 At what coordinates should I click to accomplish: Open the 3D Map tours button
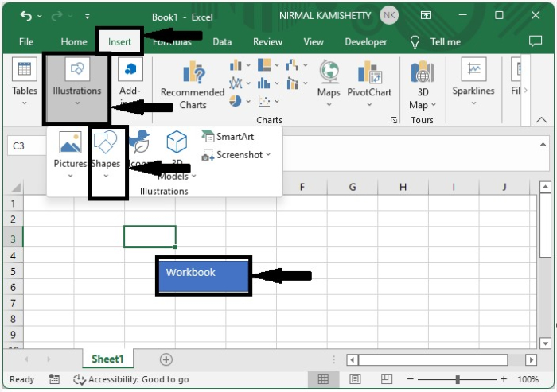point(423,85)
